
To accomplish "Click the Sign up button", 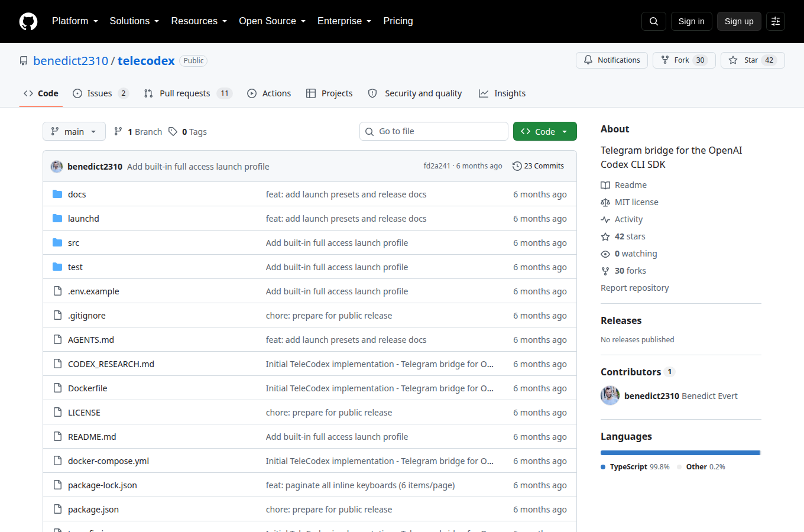I will pos(739,21).
